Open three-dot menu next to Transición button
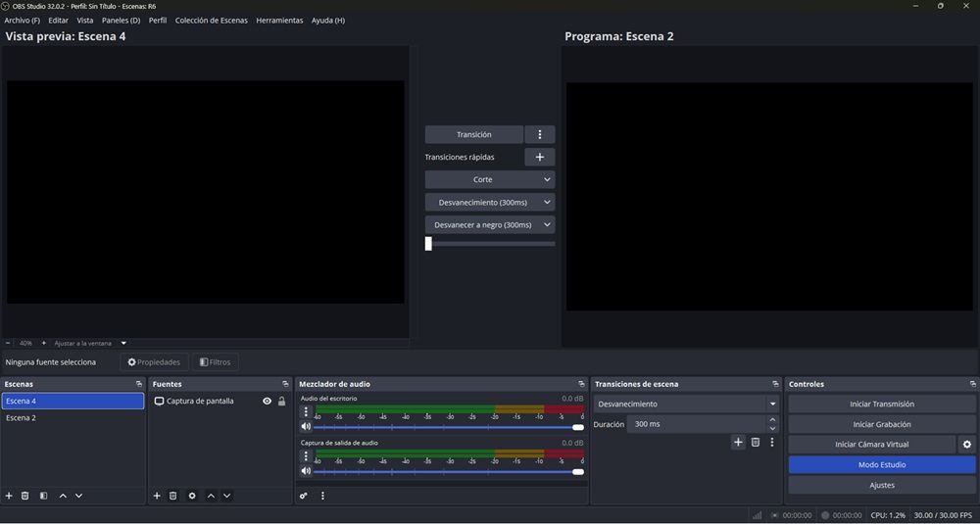Image resolution: width=980 pixels, height=524 pixels. pos(540,134)
